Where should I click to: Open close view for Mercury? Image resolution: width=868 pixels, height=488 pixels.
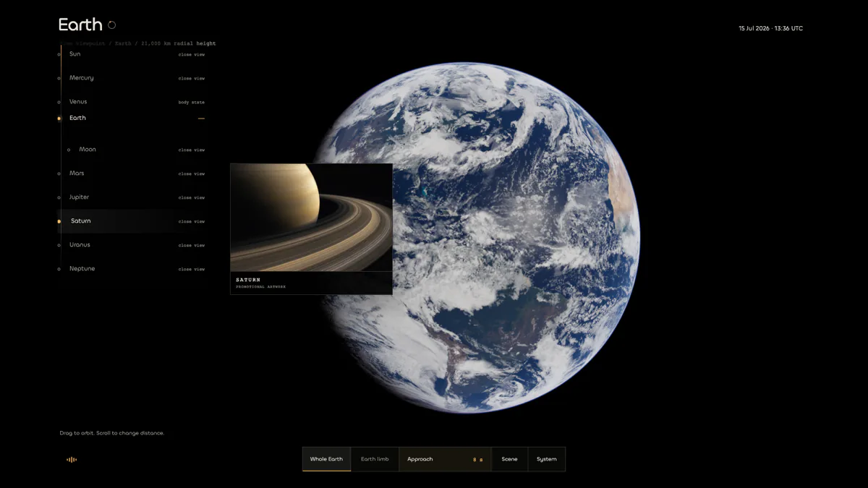pyautogui.click(x=192, y=79)
